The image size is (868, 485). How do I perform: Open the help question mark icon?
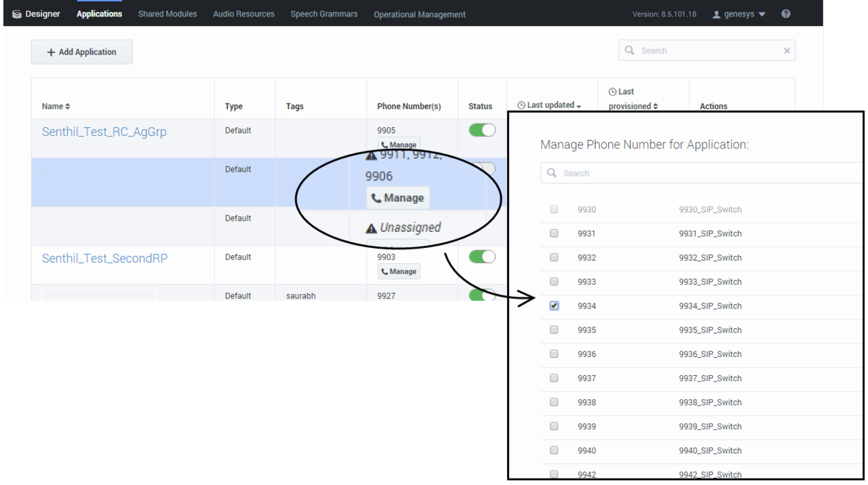click(x=786, y=14)
